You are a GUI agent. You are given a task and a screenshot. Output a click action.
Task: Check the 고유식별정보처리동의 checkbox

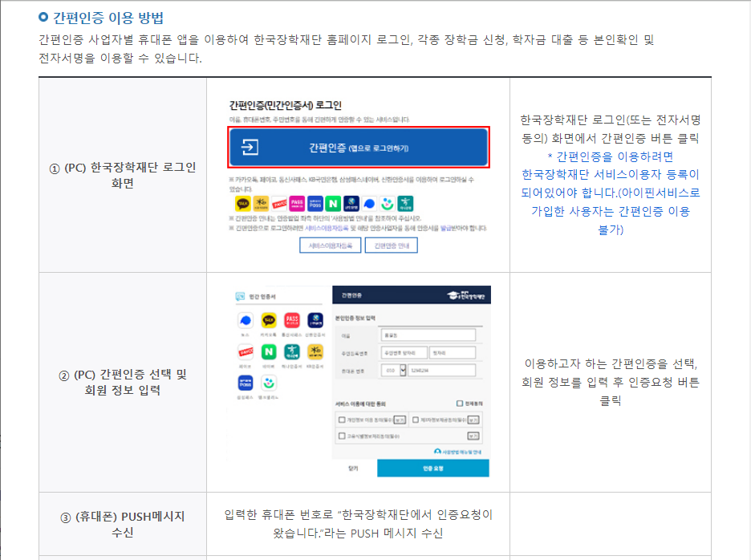[x=342, y=436]
